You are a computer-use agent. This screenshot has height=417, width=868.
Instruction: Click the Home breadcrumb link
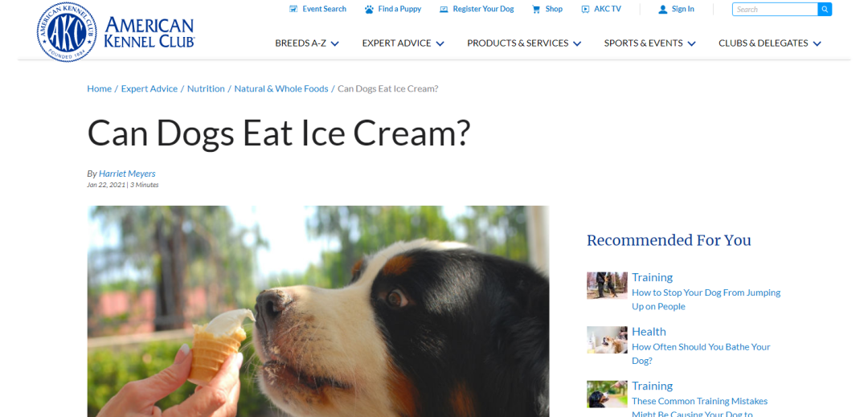99,88
